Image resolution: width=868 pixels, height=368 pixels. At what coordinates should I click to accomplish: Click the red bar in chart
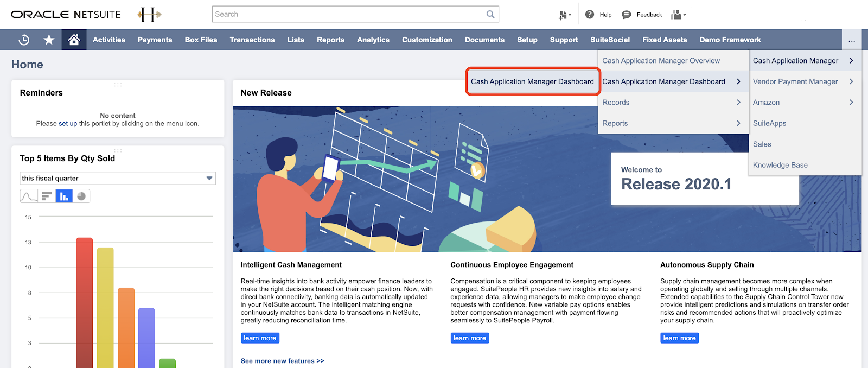click(x=85, y=303)
